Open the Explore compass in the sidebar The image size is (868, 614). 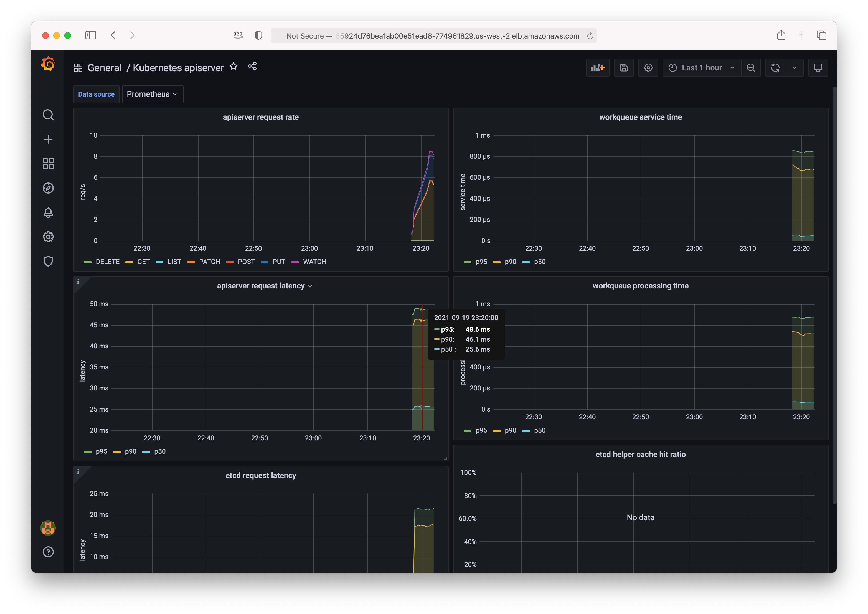click(x=48, y=188)
